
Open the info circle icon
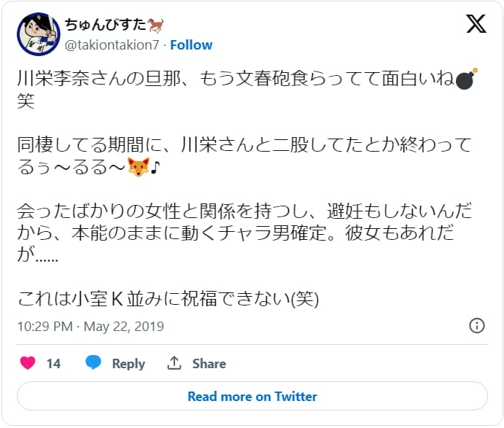click(477, 325)
